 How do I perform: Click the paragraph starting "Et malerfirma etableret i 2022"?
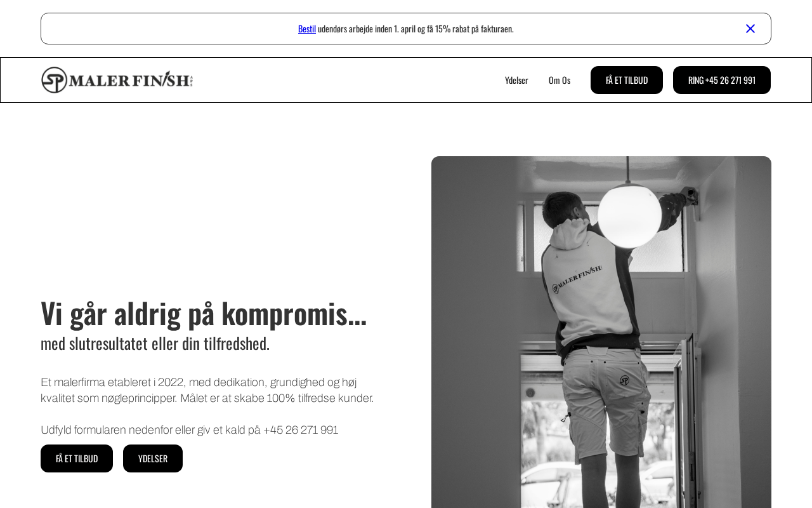[x=207, y=391]
